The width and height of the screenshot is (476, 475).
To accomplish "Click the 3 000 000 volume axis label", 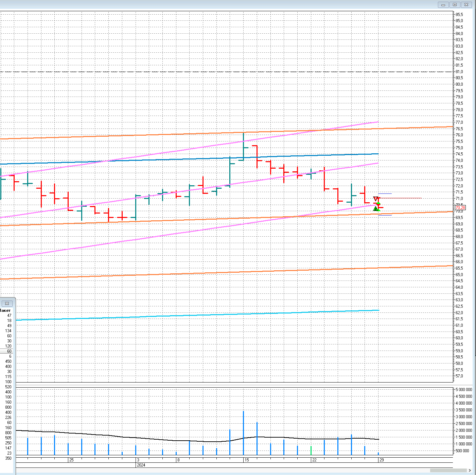I will pos(464,417).
